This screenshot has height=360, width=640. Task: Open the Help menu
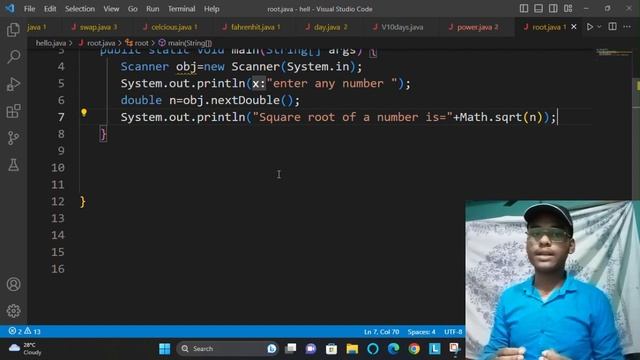click(211, 9)
